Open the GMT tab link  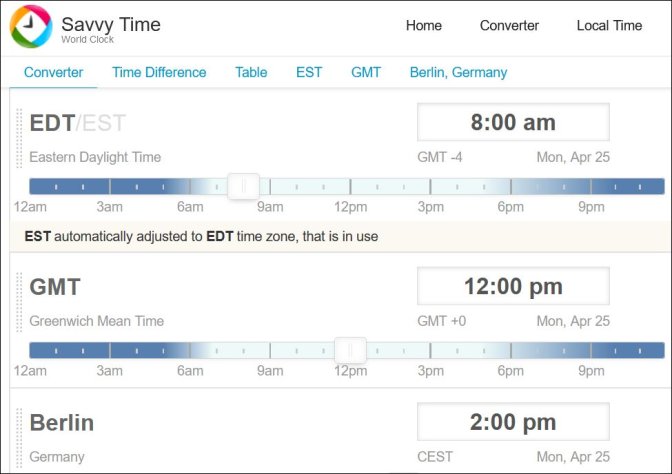pos(366,72)
